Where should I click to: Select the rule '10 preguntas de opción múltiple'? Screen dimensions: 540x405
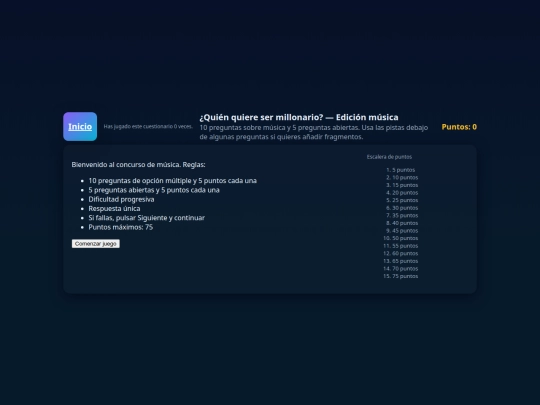click(x=173, y=180)
